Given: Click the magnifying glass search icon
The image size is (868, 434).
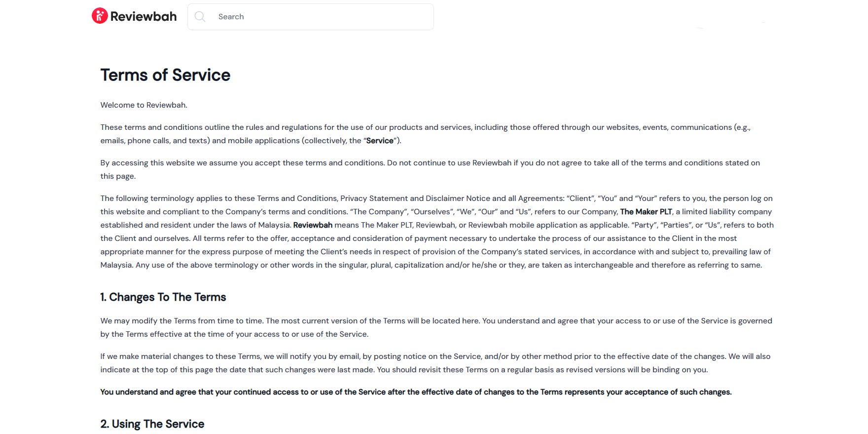Looking at the screenshot, I should pos(200,17).
